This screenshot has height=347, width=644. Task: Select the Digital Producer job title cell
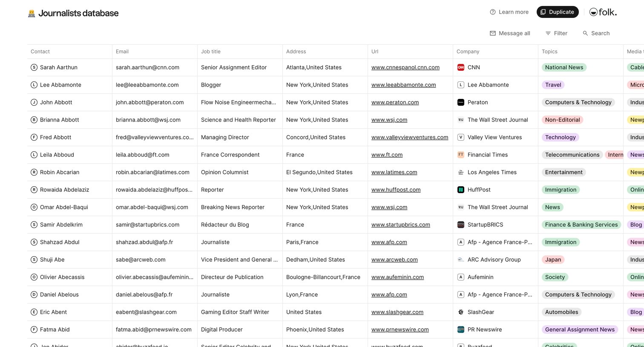coord(240,330)
